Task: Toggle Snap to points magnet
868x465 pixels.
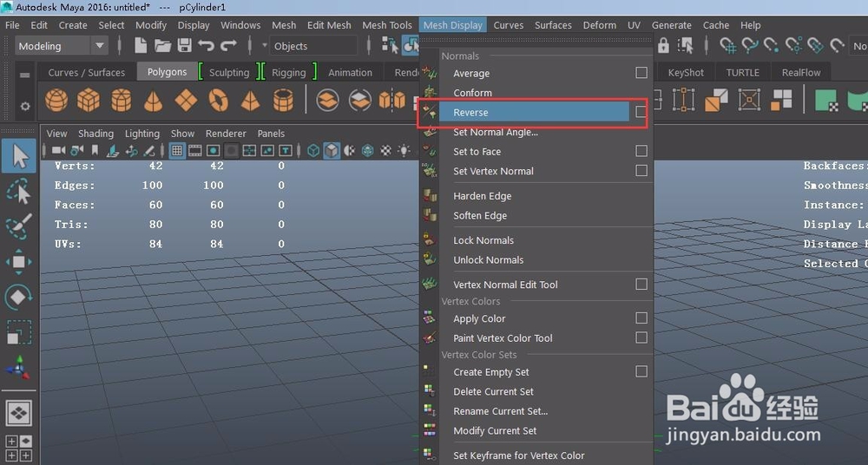Action: click(772, 45)
